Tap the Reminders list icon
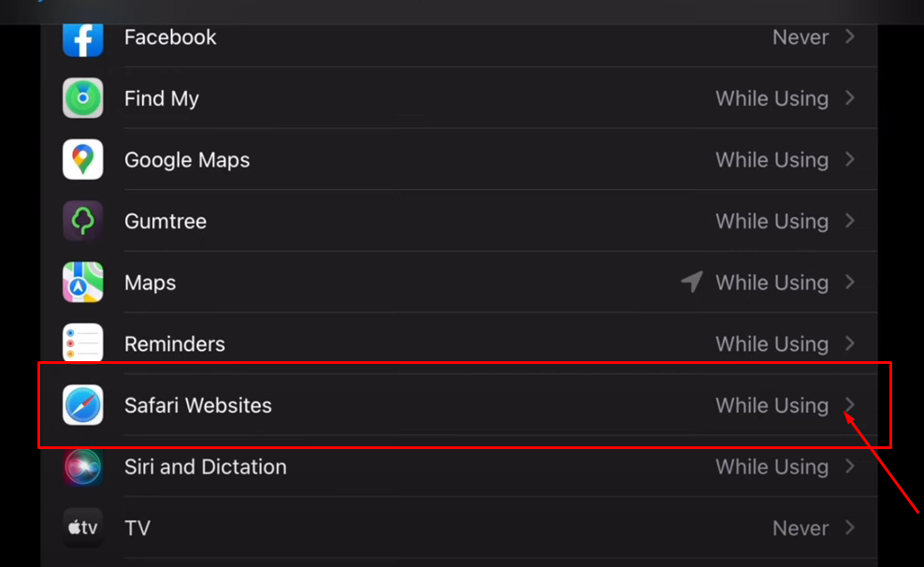 coord(83,343)
